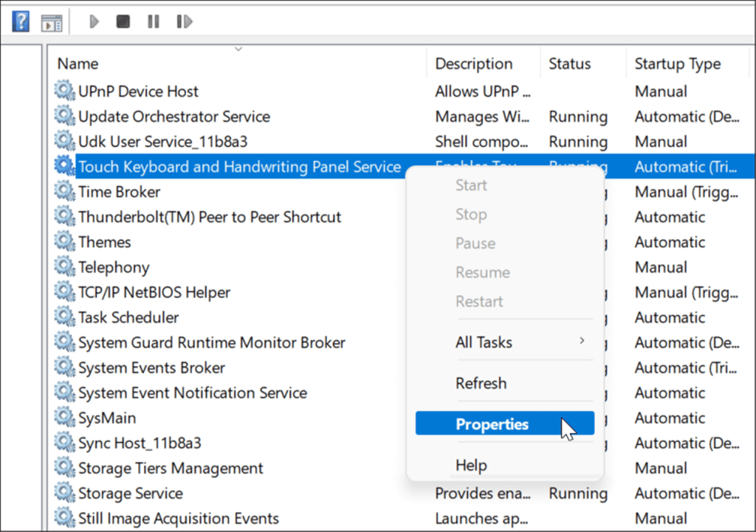The height and width of the screenshot is (532, 756).
Task: Click the gear icon beside Update Orchestrator Service
Action: [65, 116]
